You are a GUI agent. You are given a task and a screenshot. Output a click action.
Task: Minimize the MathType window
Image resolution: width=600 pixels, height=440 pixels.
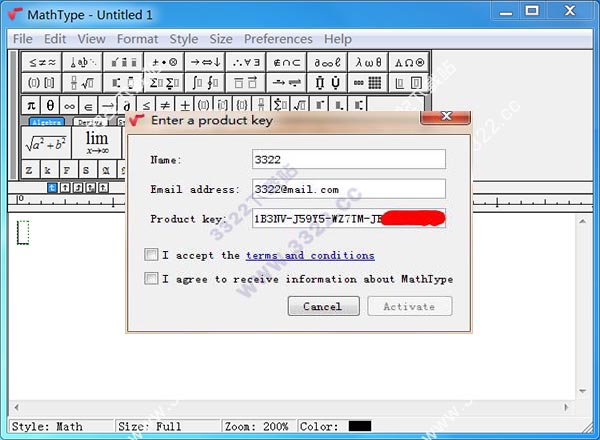pos(506,10)
